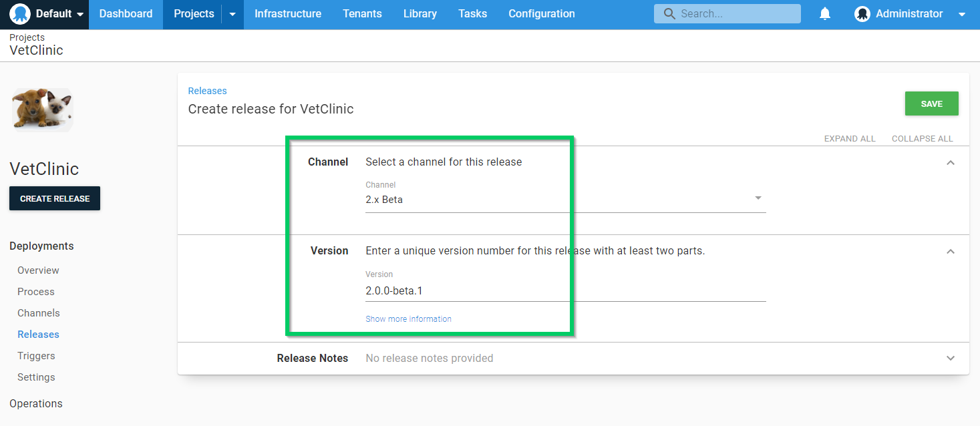Viewport: 980px width, 426px height.
Task: Expand the Release Notes section
Action: [x=950, y=359]
